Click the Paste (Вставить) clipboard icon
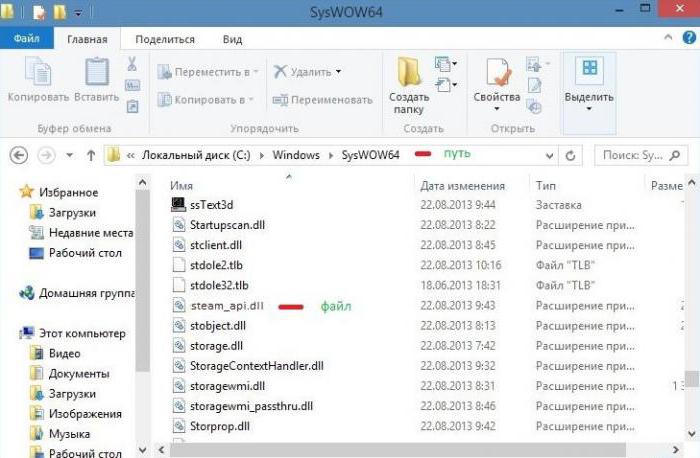This screenshot has height=458, width=700. 97,71
